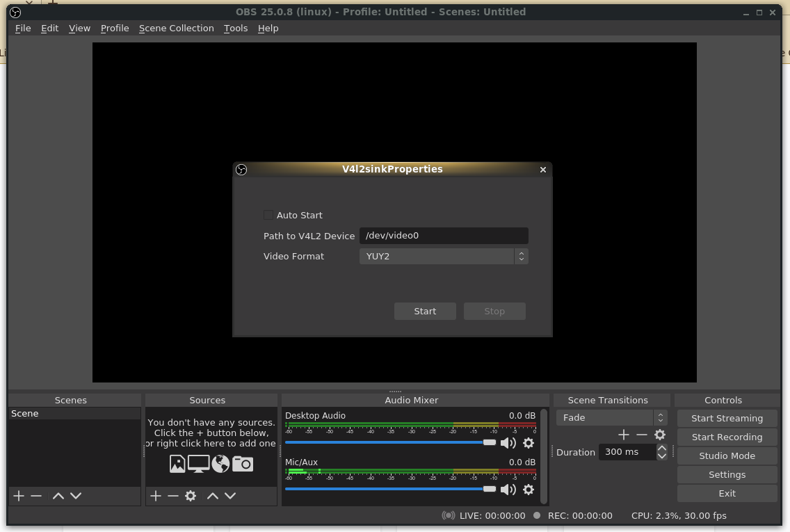
Task: Add a source with the plus icon
Action: pos(156,496)
